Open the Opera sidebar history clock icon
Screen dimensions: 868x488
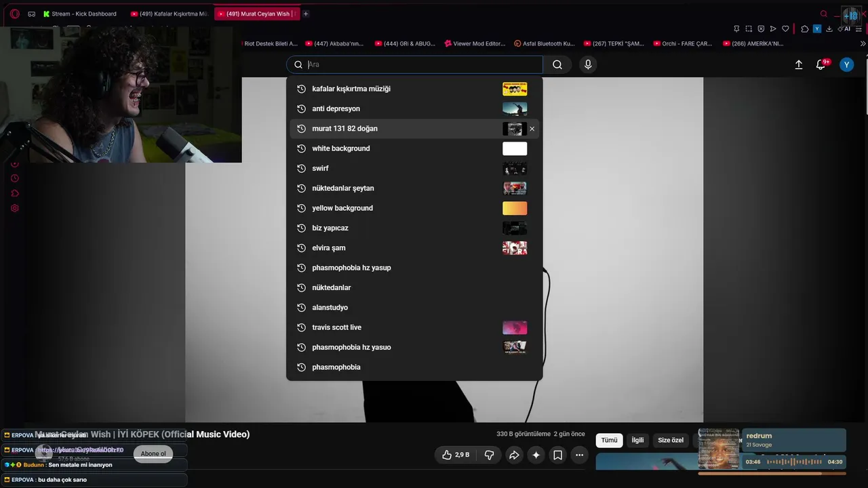click(14, 178)
